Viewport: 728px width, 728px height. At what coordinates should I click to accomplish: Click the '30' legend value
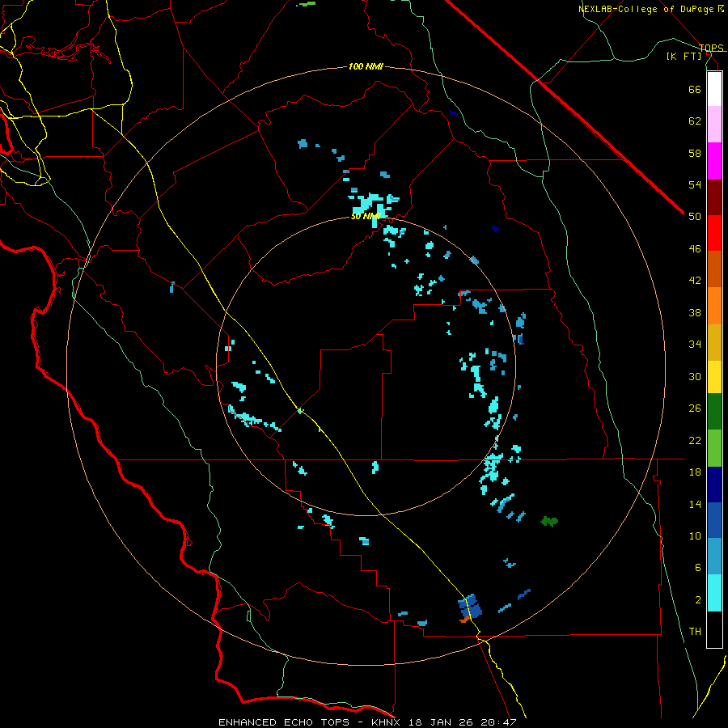pos(695,376)
